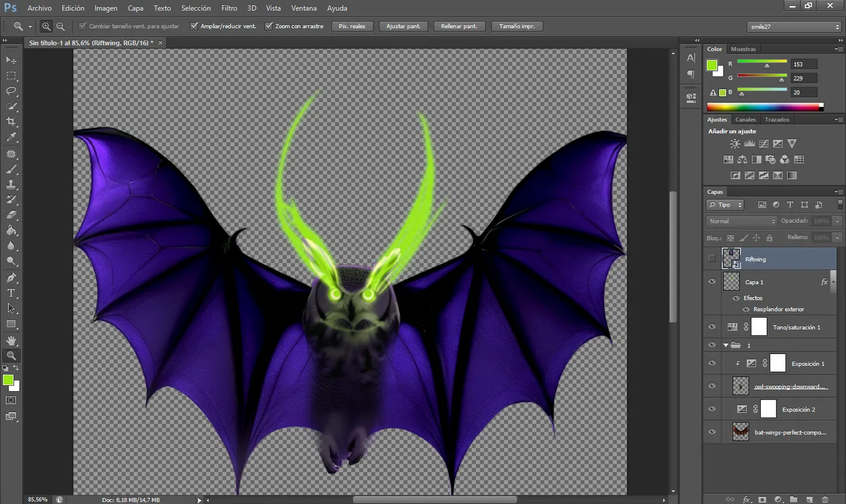This screenshot has height=504, width=846.
Task: Open the status bar info arrow menu
Action: pyautogui.click(x=200, y=500)
